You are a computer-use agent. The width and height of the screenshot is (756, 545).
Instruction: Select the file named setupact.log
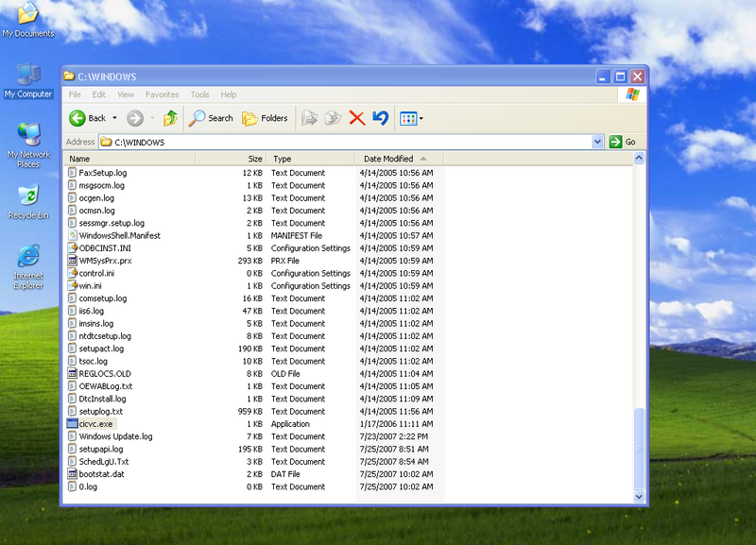[x=101, y=349]
